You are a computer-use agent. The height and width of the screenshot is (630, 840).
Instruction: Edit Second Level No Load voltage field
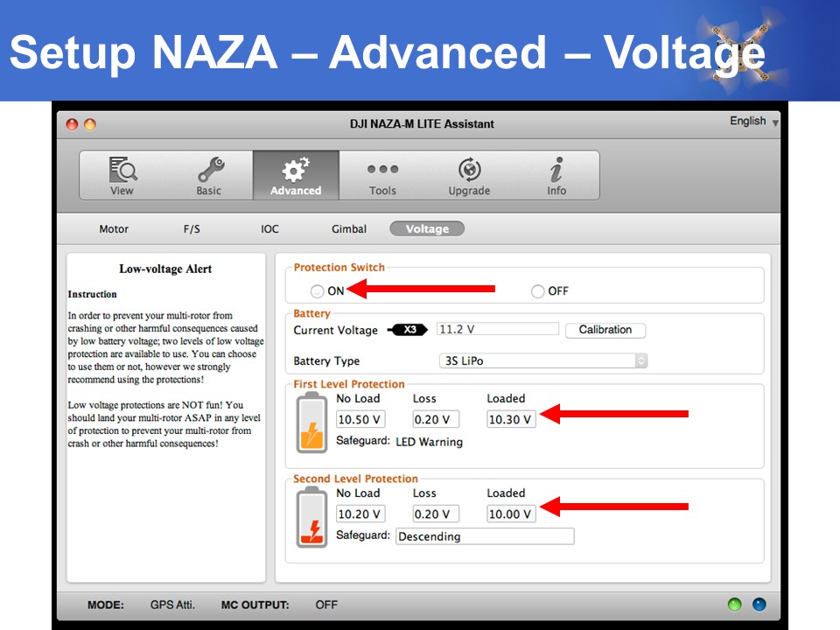pyautogui.click(x=360, y=514)
